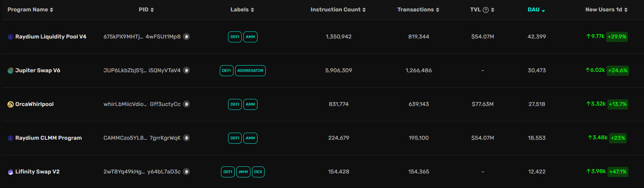Screen dimensions: 644x188
Task: Copy the OrcaWhirlpool program ID
Action: click(x=186, y=104)
